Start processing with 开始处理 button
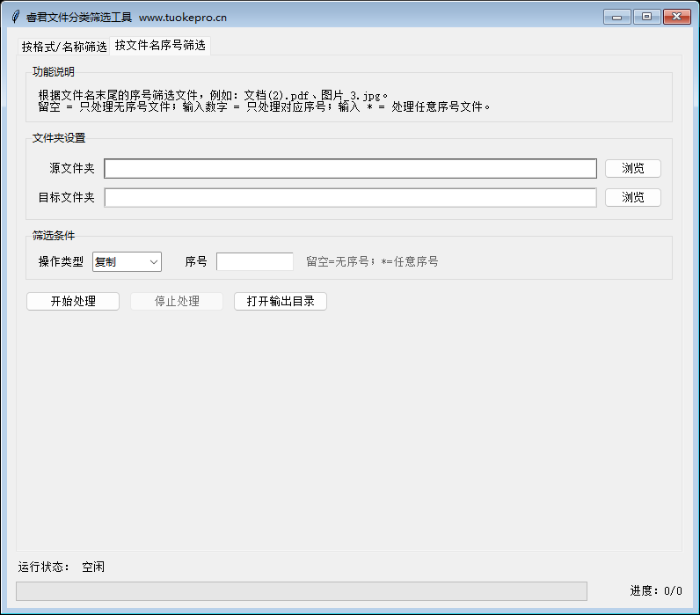 [73, 301]
